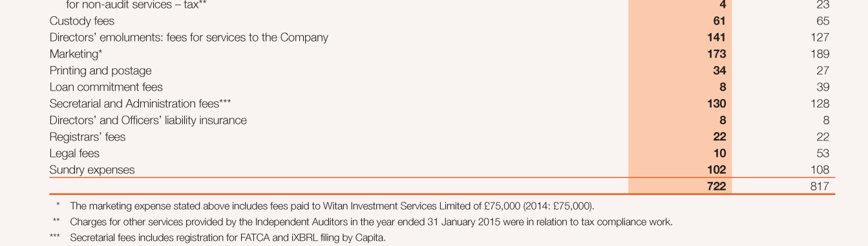Click the Witan Investment Services footnote
The width and height of the screenshot is (868, 246).
[x=332, y=207]
